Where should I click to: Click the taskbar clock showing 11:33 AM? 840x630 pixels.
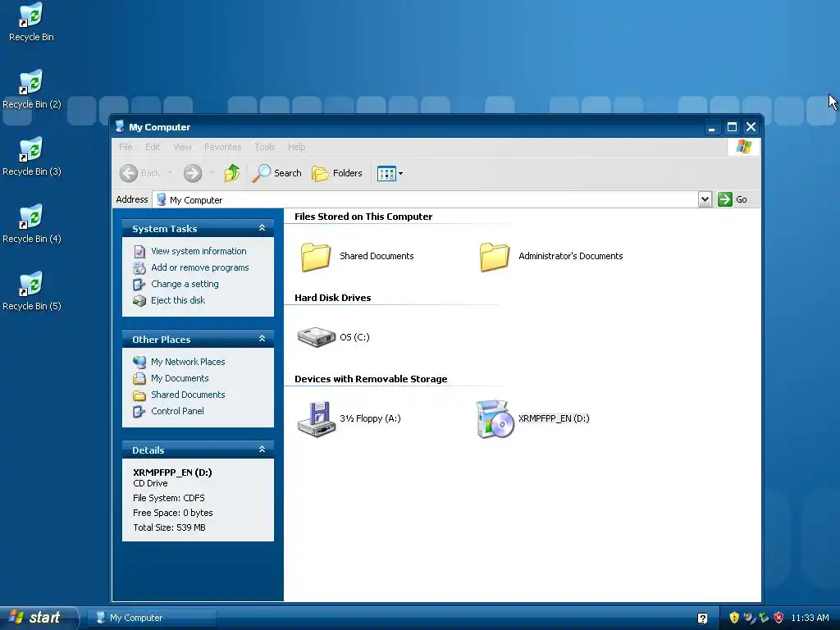coord(810,618)
